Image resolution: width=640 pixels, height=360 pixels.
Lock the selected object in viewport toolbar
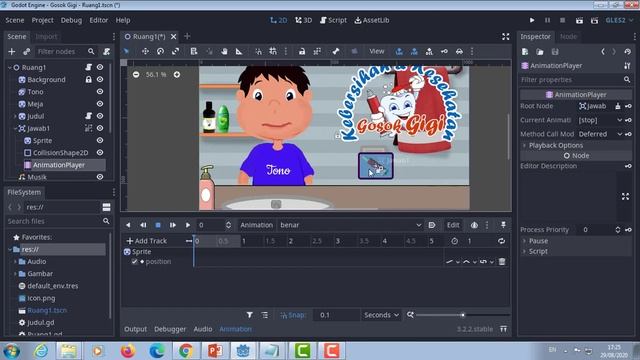[302, 51]
